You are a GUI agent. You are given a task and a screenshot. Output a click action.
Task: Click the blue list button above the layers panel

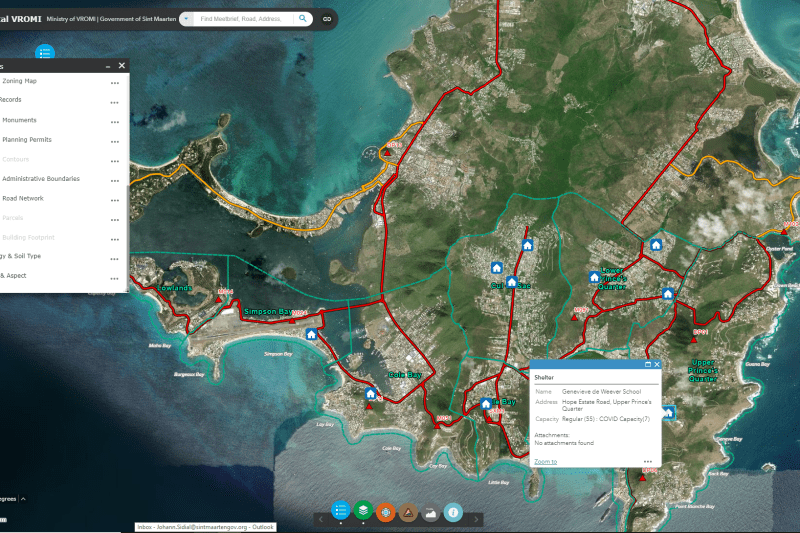click(x=45, y=52)
